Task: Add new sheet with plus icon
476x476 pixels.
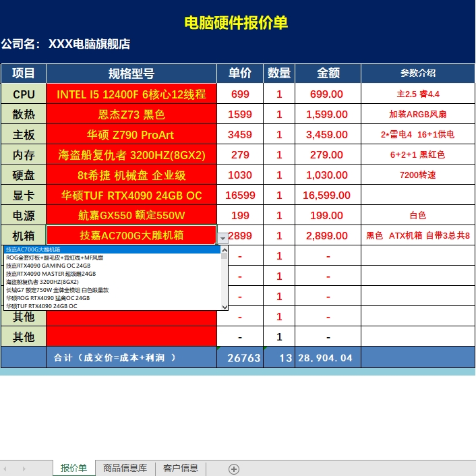Action: click(x=234, y=469)
